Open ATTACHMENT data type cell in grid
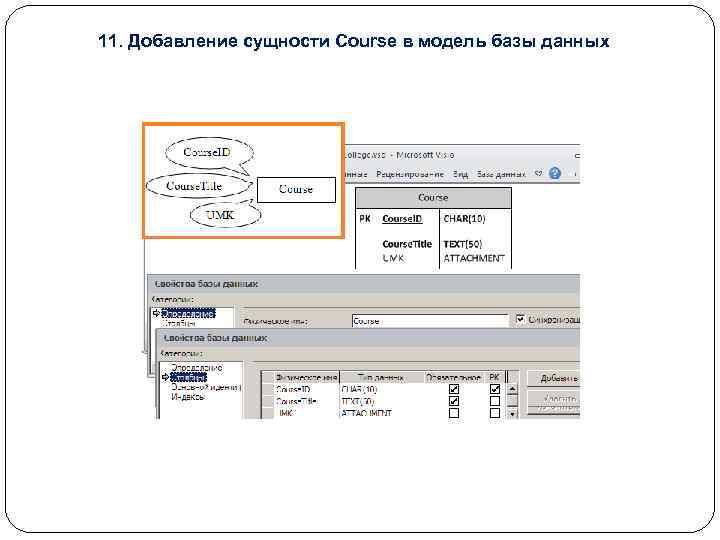This screenshot has height=540, width=720. pyautogui.click(x=366, y=413)
